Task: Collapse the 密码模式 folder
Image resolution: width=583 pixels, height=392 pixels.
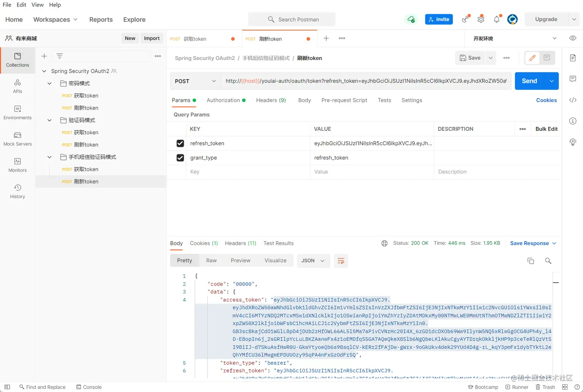Action: pyautogui.click(x=49, y=83)
